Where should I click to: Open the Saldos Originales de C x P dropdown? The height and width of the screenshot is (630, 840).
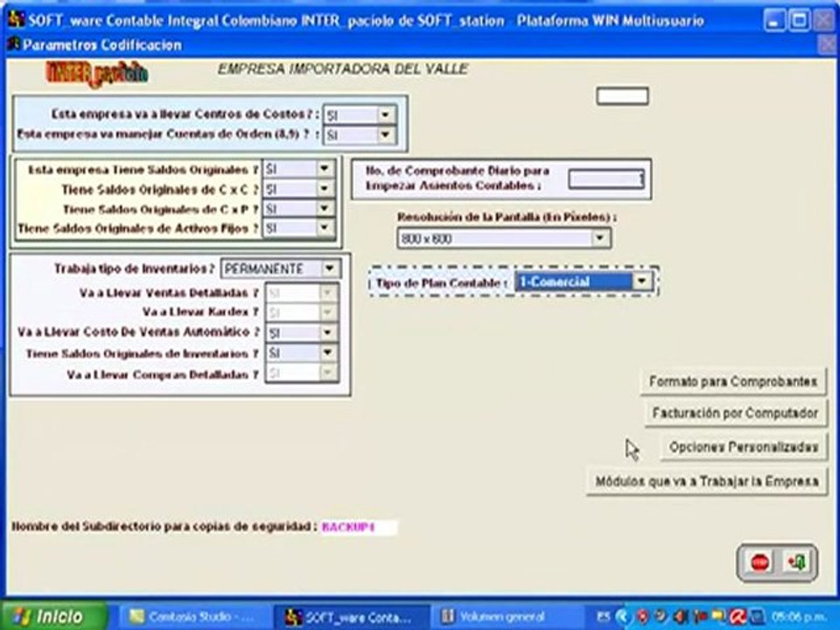coord(324,208)
